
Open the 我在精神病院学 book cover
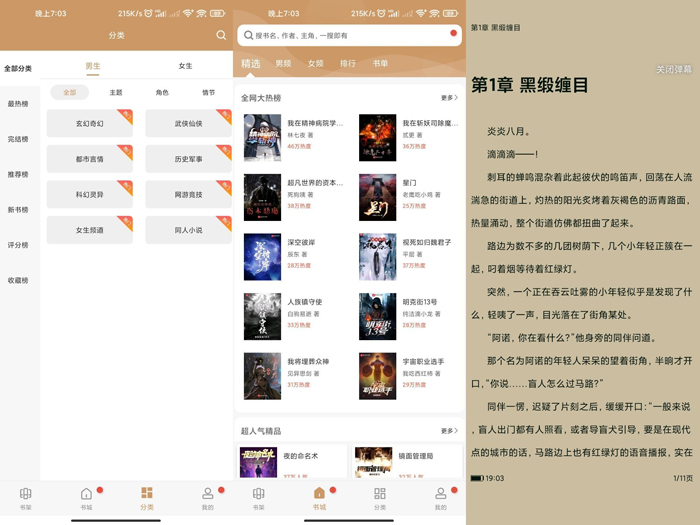(262, 138)
